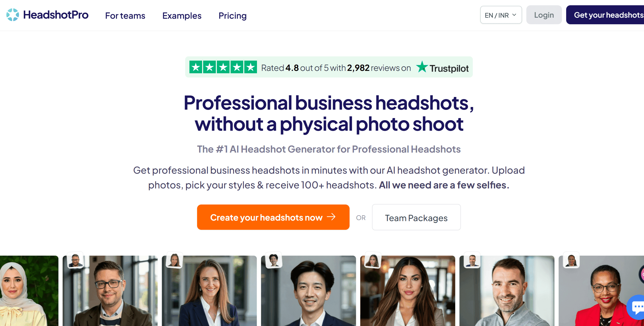Click the Login button
Viewport: 644px width, 326px height.
[544, 15]
